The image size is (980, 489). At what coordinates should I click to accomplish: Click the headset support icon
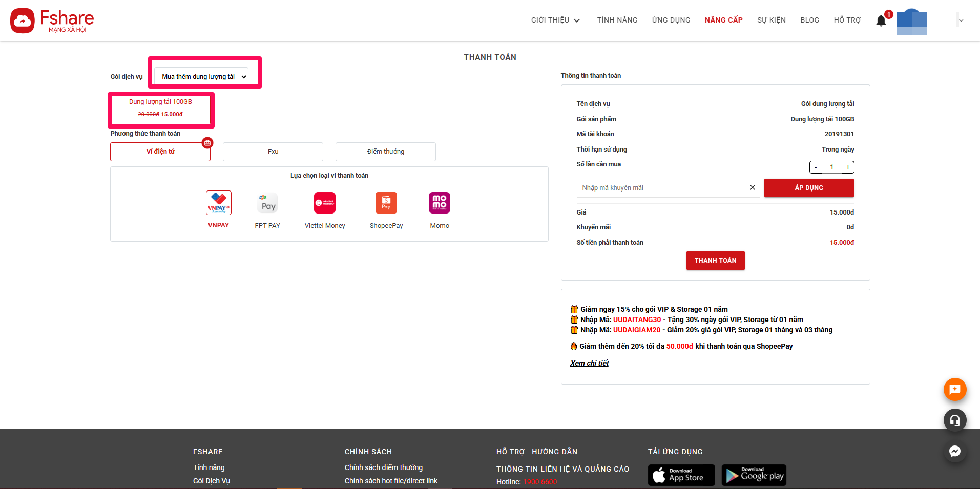[954, 420]
